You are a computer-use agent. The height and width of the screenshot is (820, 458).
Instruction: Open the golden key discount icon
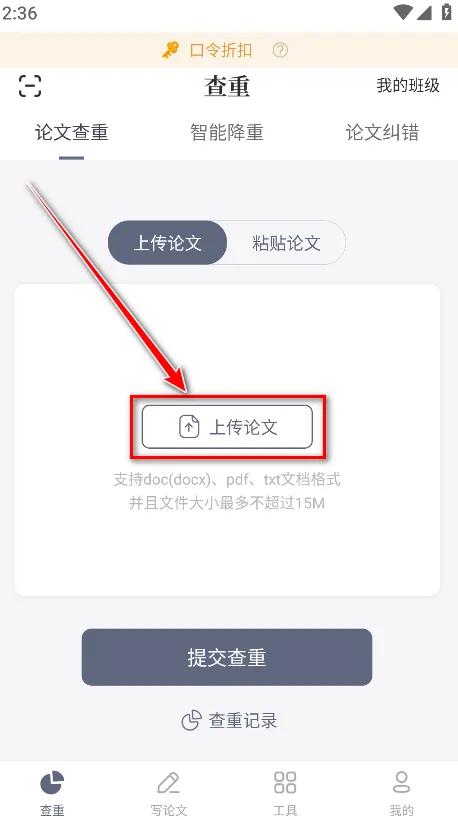tap(170, 50)
